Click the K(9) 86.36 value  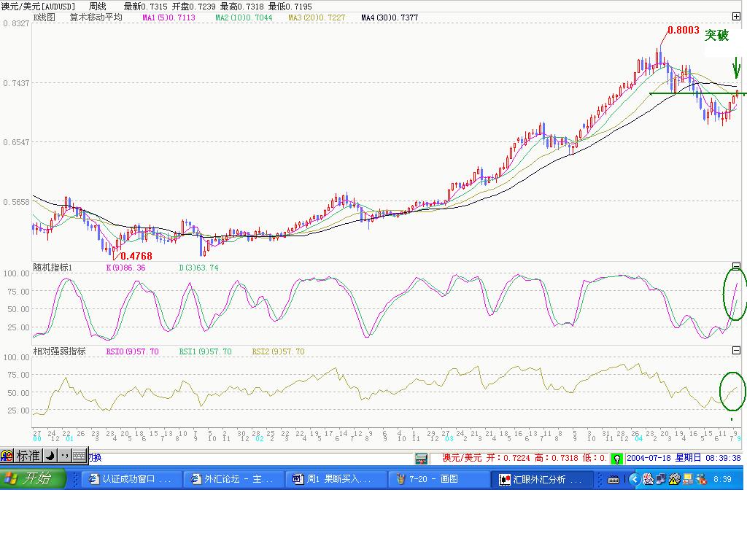[125, 268]
